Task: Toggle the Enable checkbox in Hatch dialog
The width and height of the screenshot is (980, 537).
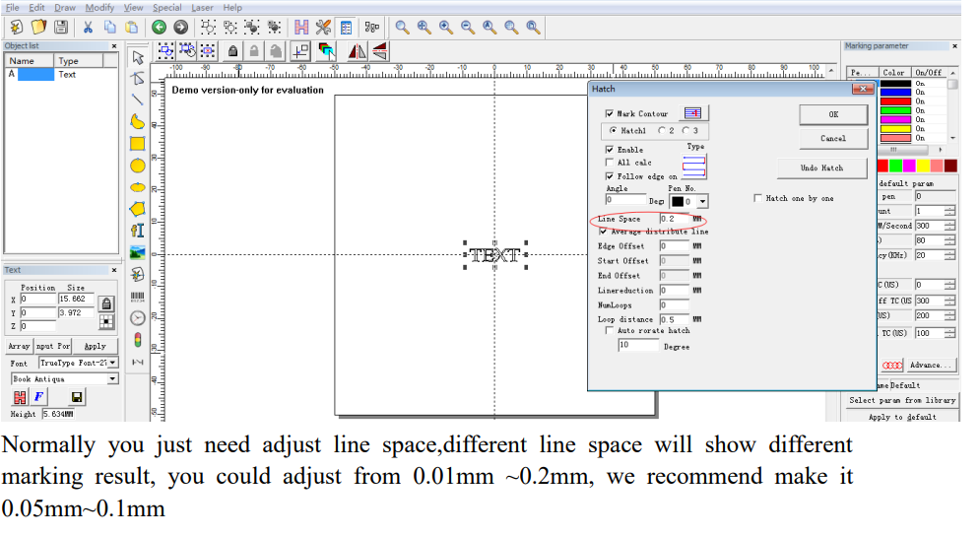Action: (610, 150)
